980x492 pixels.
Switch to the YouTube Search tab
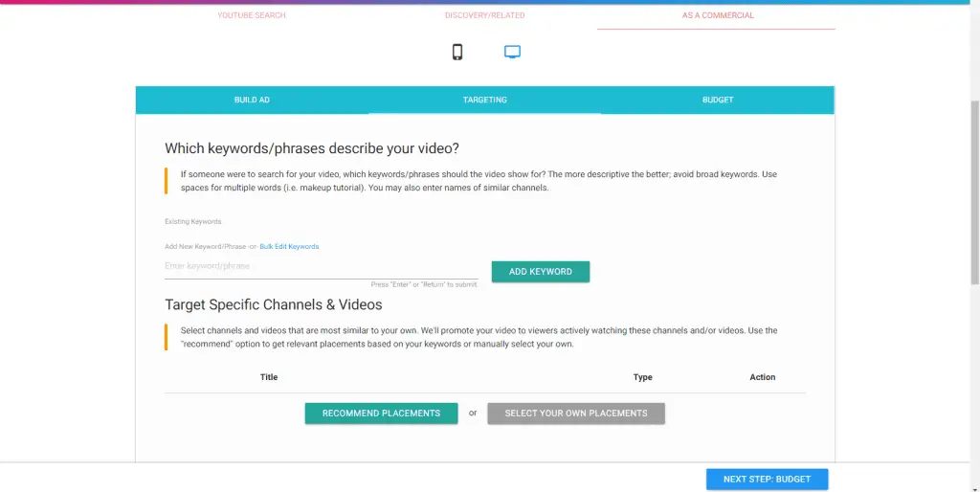coord(251,15)
